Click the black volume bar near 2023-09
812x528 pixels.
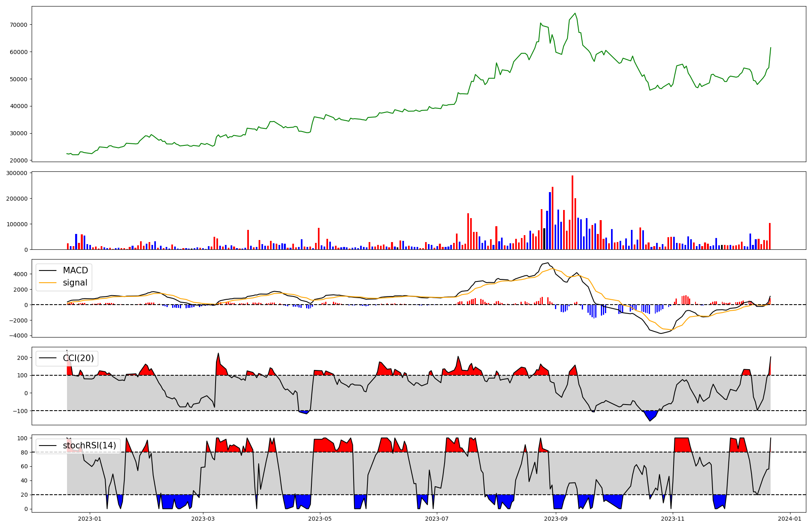[544, 239]
